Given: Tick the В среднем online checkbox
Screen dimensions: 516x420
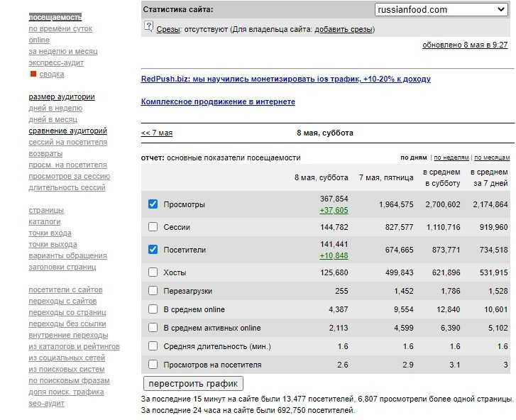Looking at the screenshot, I should [x=153, y=309].
